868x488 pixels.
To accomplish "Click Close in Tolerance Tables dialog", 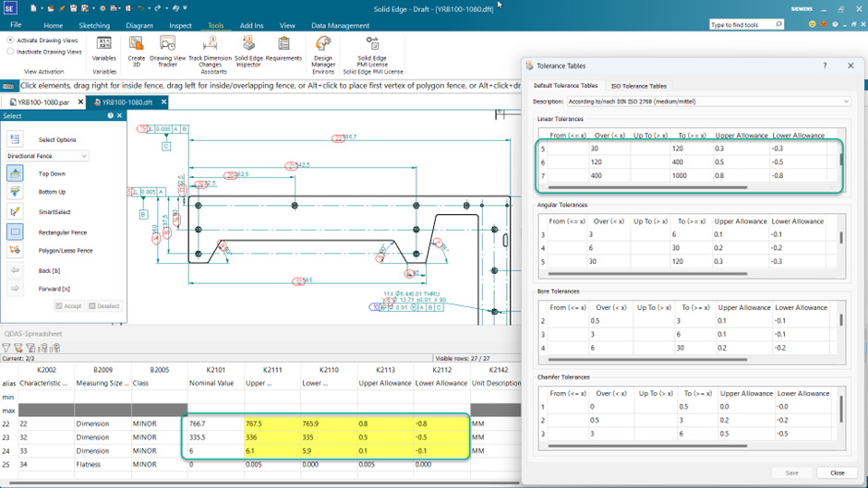I will coord(837,473).
